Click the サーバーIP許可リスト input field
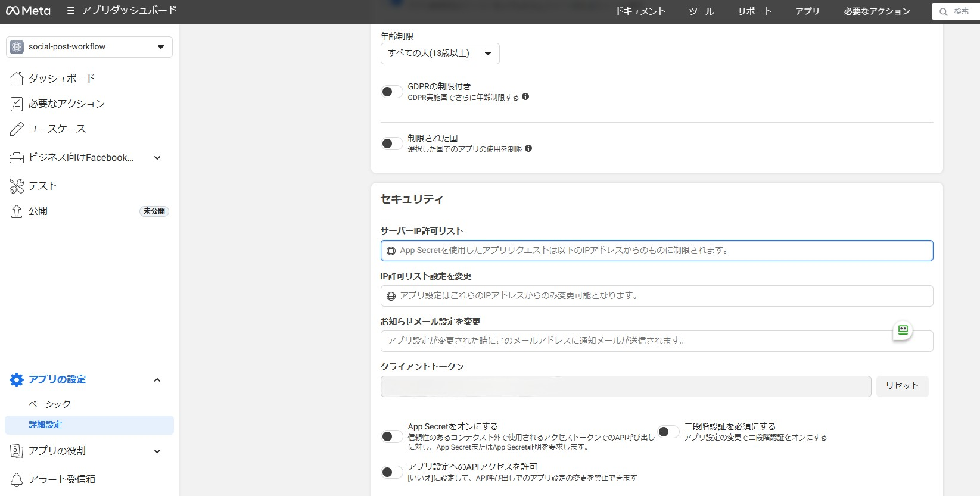 pos(657,251)
